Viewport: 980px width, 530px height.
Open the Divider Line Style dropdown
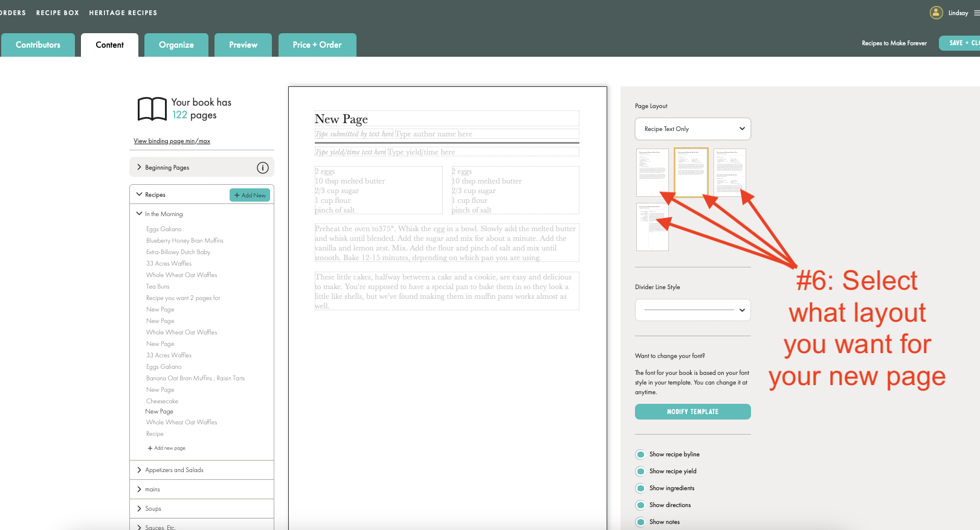tap(692, 310)
